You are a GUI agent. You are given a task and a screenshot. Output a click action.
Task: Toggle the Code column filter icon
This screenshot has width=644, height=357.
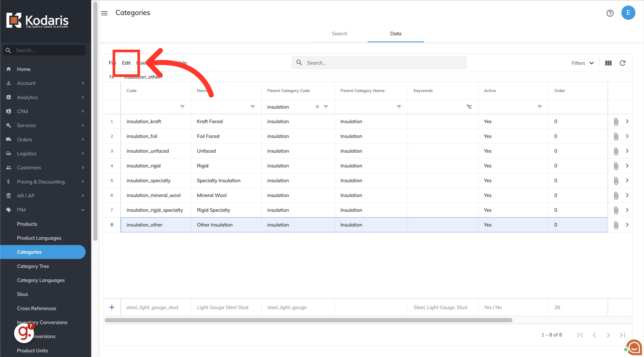tap(182, 107)
